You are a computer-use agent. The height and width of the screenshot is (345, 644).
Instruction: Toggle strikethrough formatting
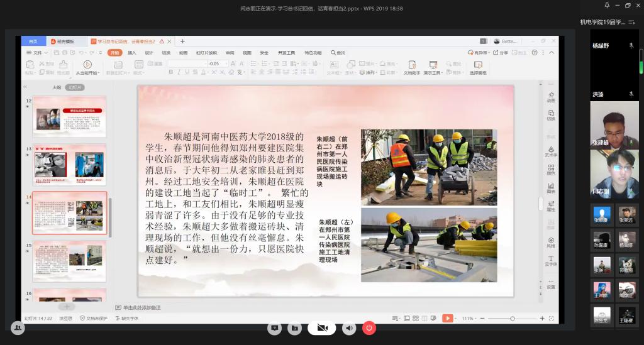click(195, 72)
